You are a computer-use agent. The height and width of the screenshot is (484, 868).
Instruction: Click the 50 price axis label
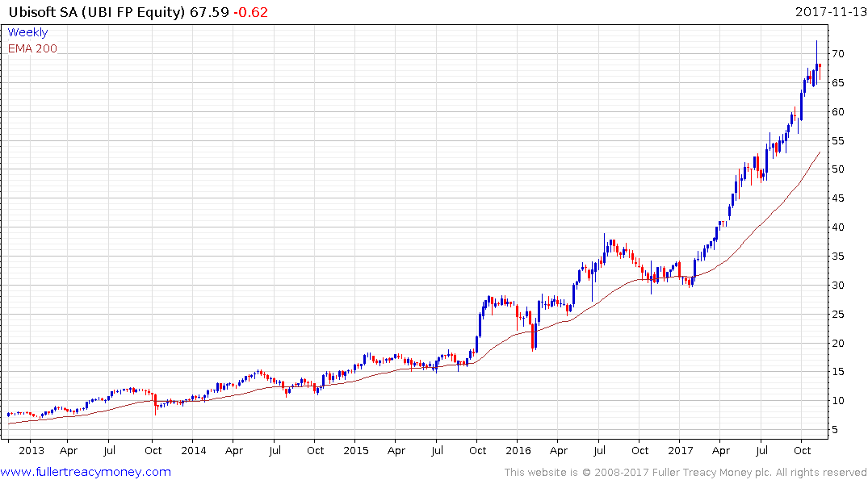[x=837, y=169]
